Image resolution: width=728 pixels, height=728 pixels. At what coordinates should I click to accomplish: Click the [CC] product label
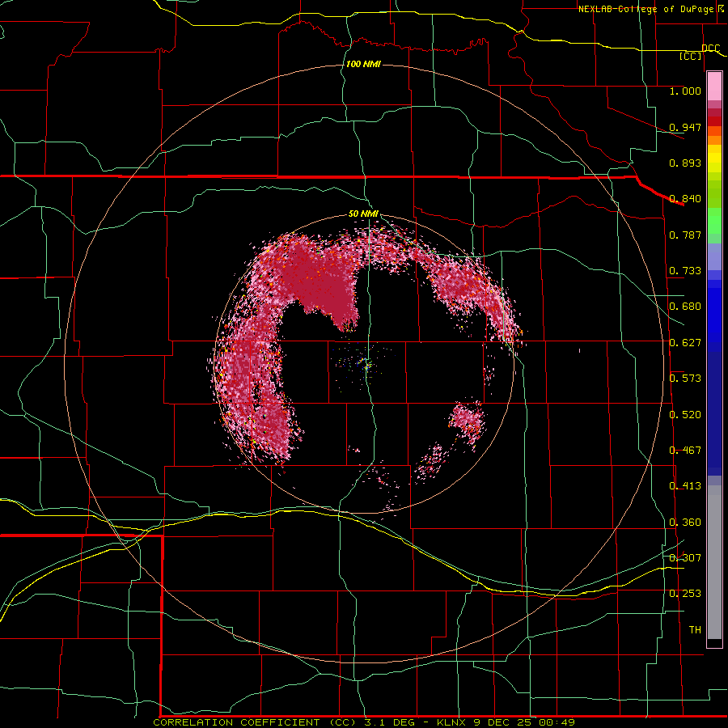click(x=691, y=56)
